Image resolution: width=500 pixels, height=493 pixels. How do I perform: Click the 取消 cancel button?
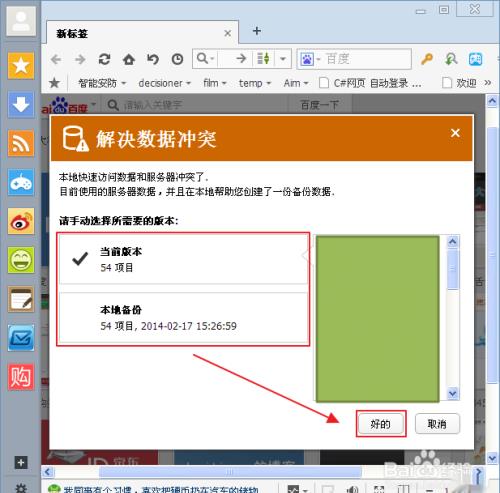[437, 424]
